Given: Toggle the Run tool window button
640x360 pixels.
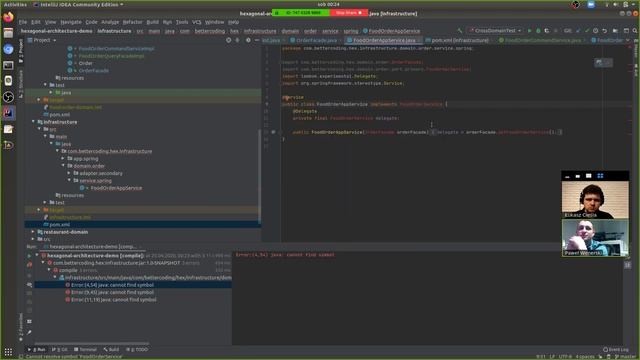Looking at the screenshot, I should pos(37,349).
